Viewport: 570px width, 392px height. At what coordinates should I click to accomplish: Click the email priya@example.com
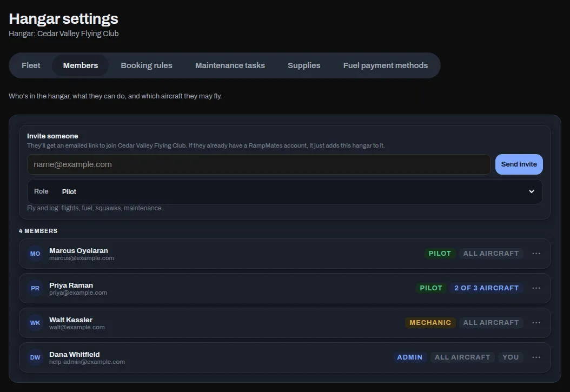click(78, 293)
